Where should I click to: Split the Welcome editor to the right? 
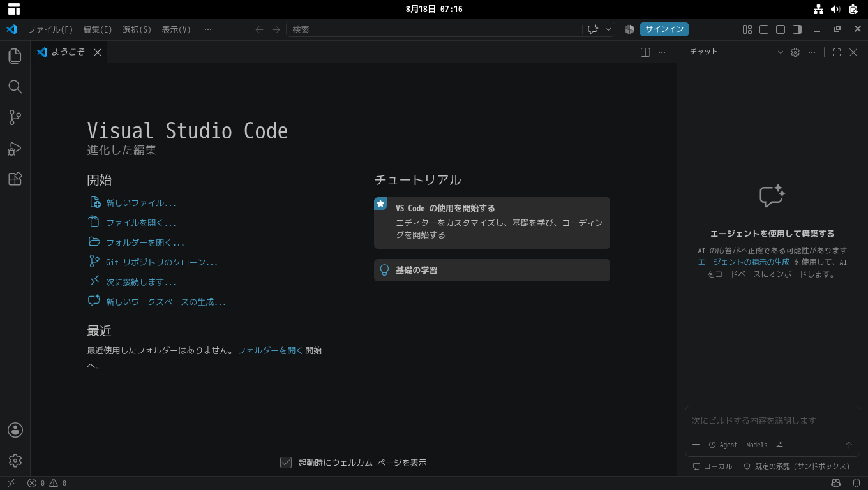tap(645, 52)
